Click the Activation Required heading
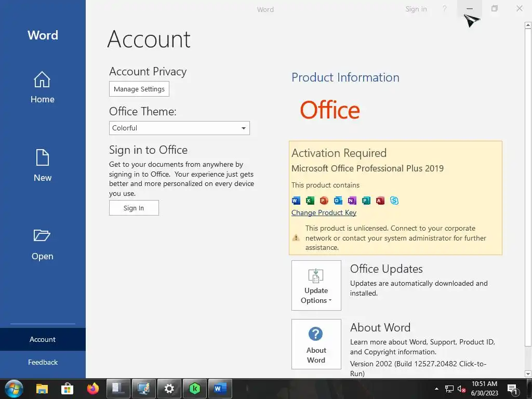 pos(339,153)
